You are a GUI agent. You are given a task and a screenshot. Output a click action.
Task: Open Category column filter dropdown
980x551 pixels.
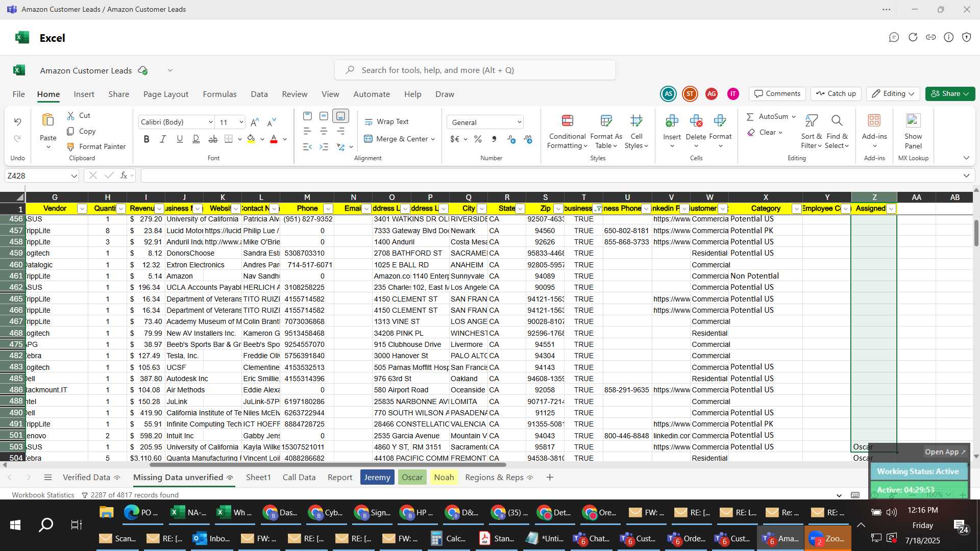[796, 209]
